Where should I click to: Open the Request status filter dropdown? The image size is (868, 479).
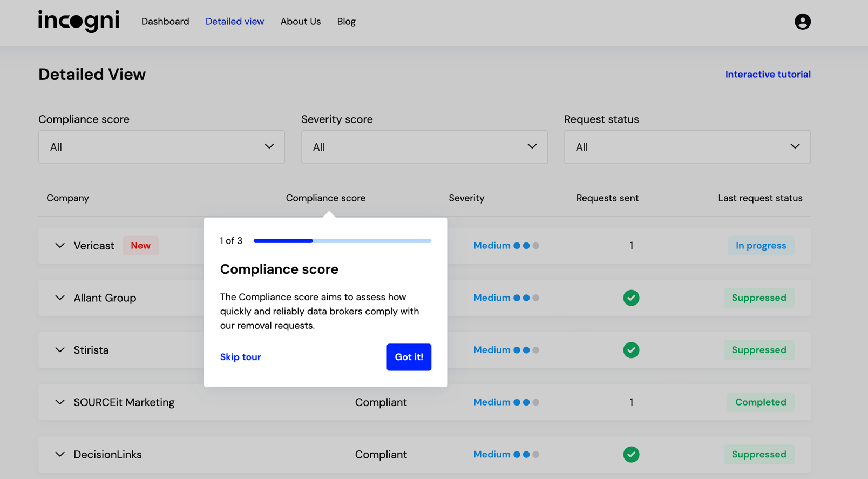click(687, 147)
